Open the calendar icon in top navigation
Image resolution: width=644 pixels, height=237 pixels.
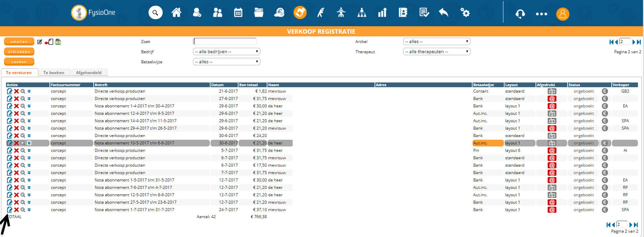point(238,13)
